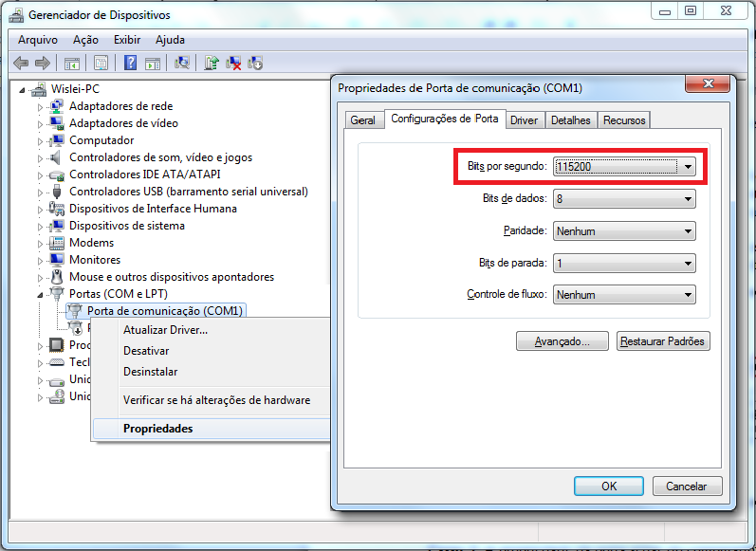Select the Modems device category

tap(91, 243)
